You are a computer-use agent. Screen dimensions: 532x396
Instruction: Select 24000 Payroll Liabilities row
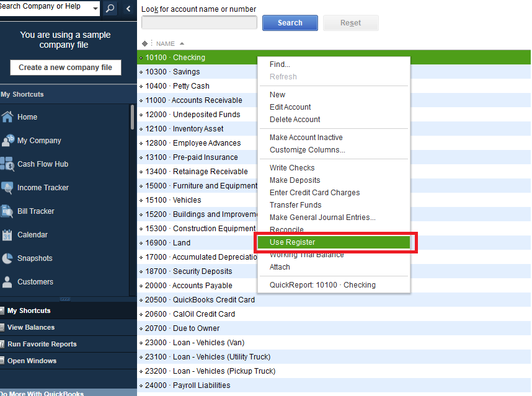point(334,385)
